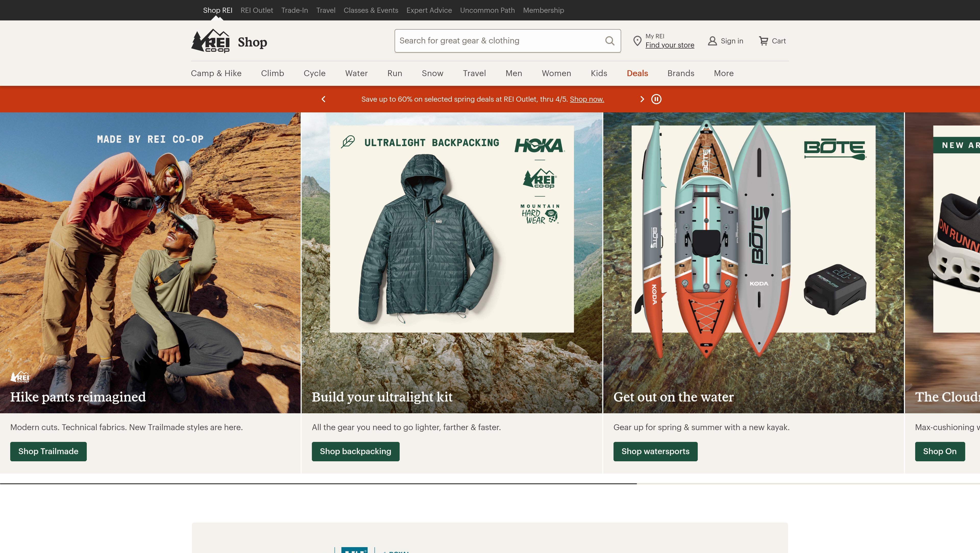Open Membership in the top bar
The height and width of the screenshot is (553, 980).
click(x=543, y=10)
